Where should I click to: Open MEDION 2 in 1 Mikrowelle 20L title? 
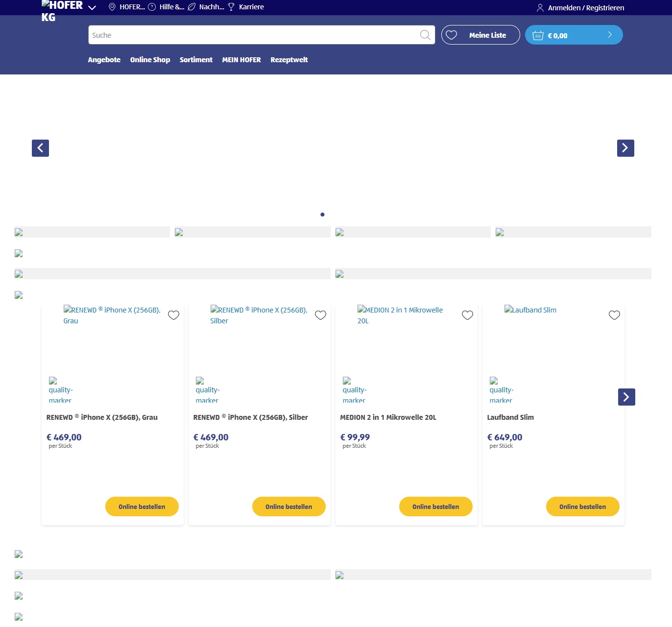click(x=388, y=417)
